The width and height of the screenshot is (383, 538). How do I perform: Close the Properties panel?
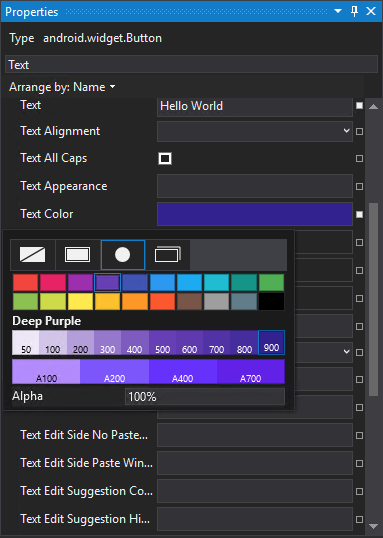click(x=371, y=11)
